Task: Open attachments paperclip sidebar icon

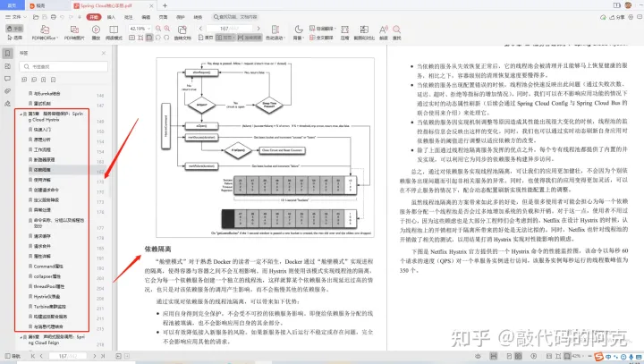Action: 7,91
